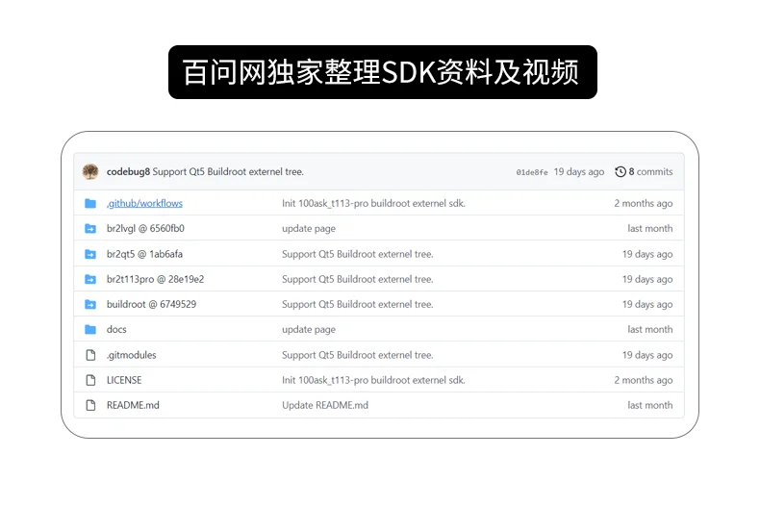Click the br2lvgl submodule folder icon

90,229
